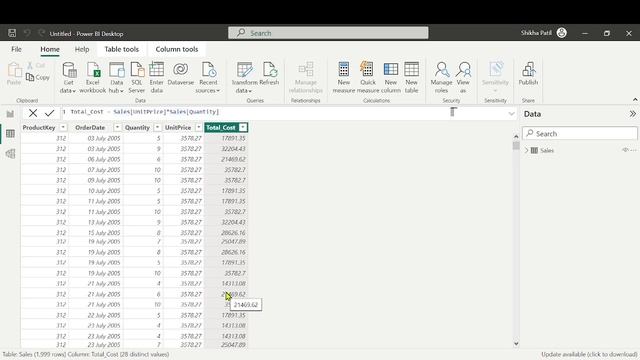The width and height of the screenshot is (640, 360).
Task: Open more options for Sales table
Action: click(633, 150)
